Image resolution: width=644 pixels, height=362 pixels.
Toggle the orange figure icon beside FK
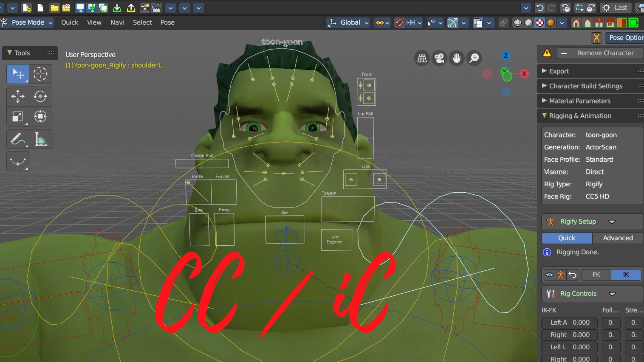pyautogui.click(x=561, y=275)
